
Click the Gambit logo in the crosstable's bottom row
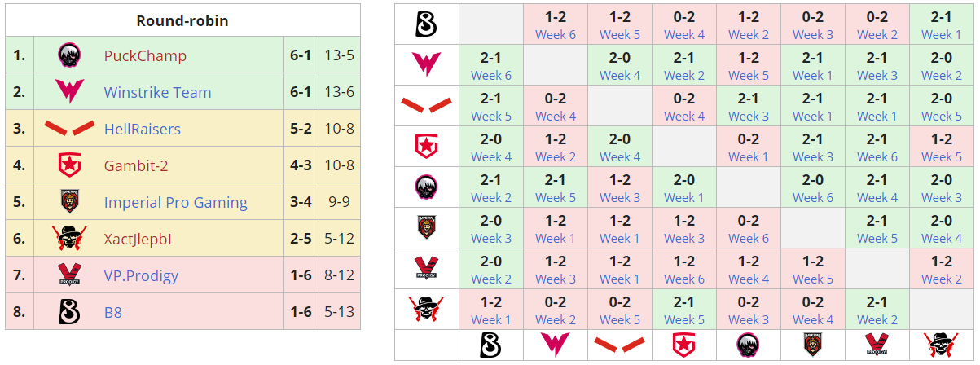(684, 345)
